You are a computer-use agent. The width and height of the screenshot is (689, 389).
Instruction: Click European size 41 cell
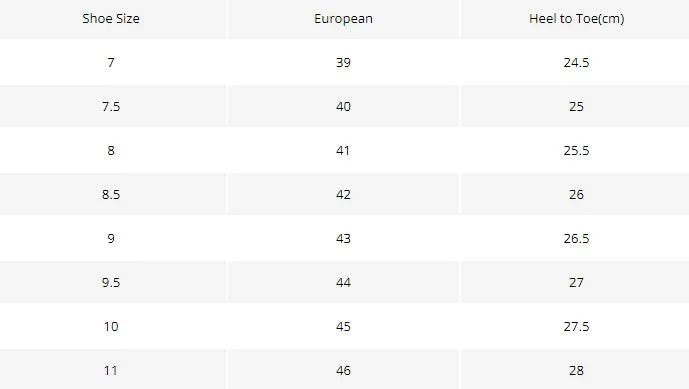pyautogui.click(x=343, y=150)
